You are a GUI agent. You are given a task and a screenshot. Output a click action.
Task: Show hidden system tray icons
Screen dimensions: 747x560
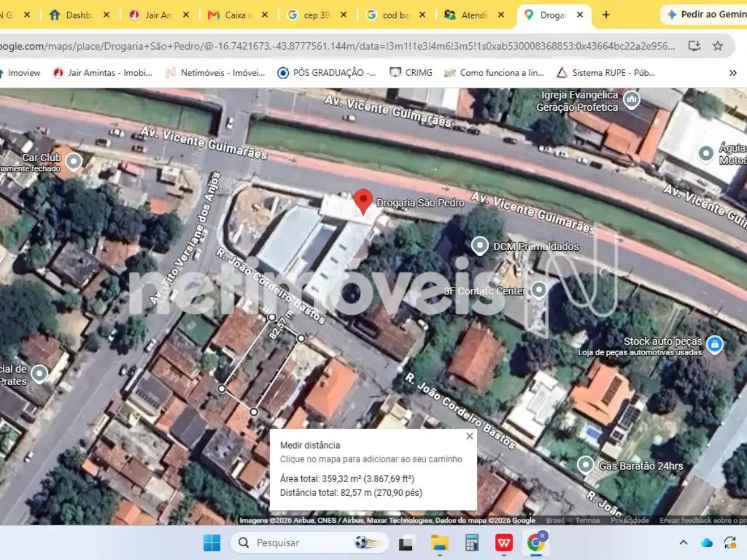pyautogui.click(x=684, y=543)
